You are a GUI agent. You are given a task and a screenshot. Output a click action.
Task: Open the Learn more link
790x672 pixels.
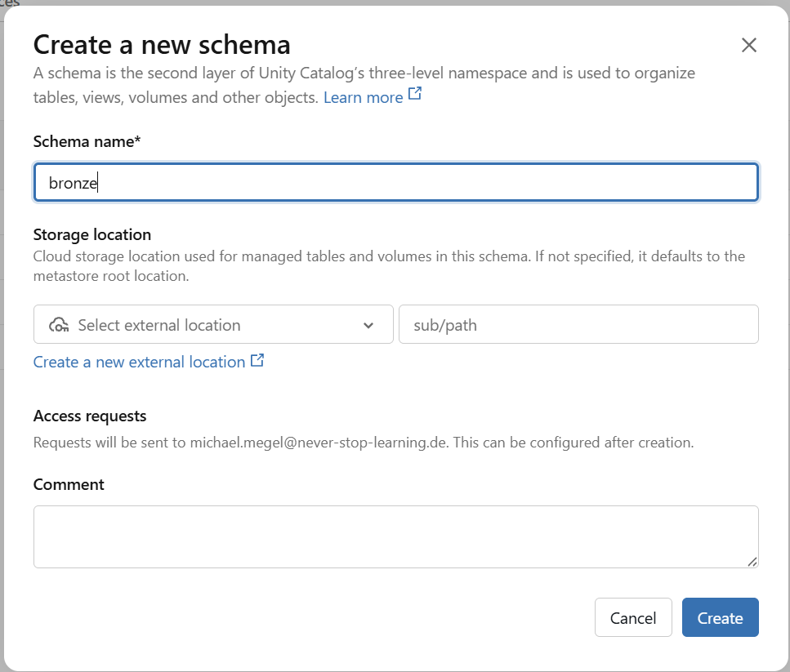[x=364, y=97]
